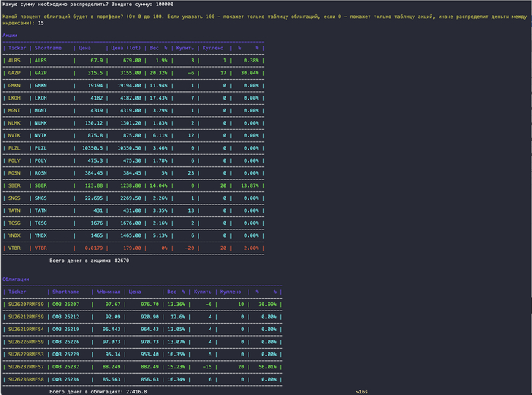Select GAZP percentage 30.04%

pos(250,73)
